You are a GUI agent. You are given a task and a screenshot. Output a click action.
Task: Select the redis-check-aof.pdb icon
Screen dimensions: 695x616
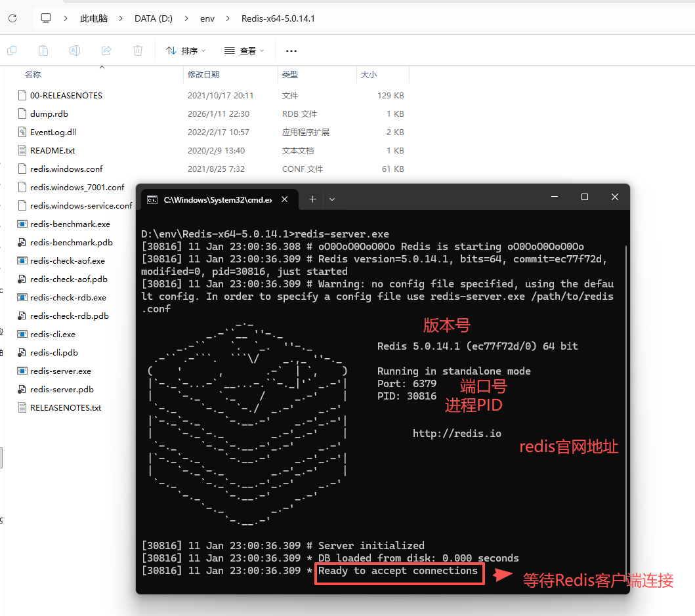[x=22, y=279]
